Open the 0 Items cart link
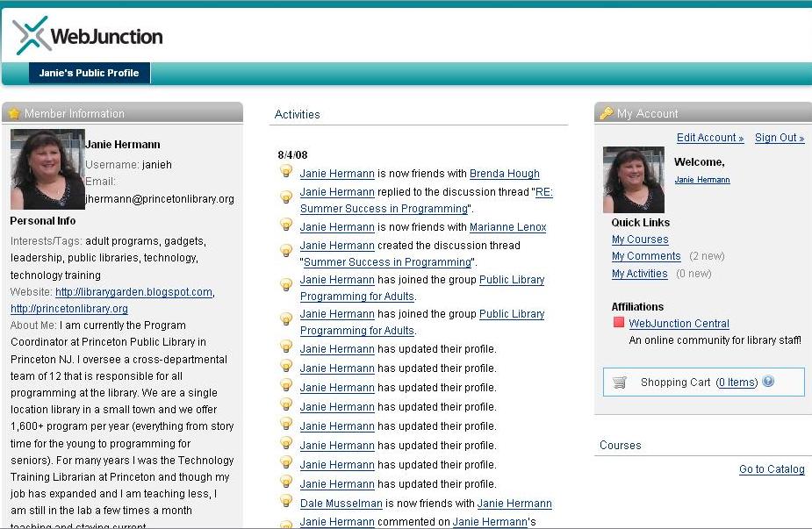Image resolution: width=812 pixels, height=529 pixels. tap(737, 382)
